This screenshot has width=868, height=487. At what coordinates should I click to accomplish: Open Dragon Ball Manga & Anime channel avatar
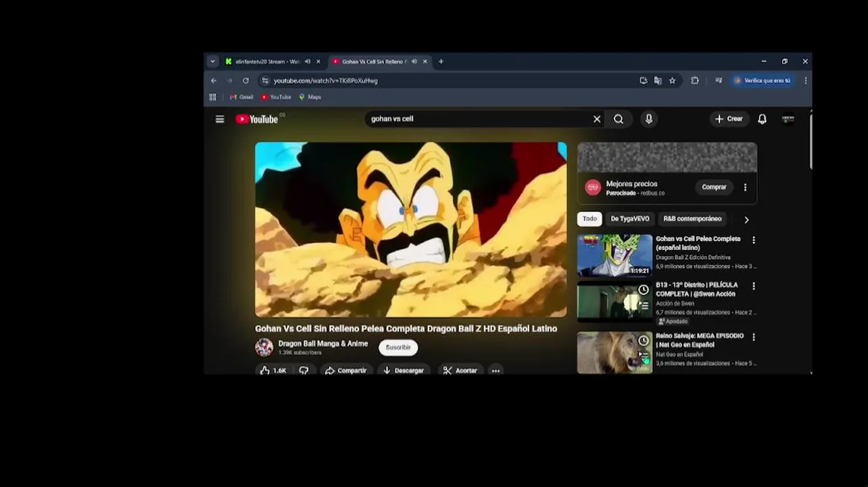click(x=264, y=348)
